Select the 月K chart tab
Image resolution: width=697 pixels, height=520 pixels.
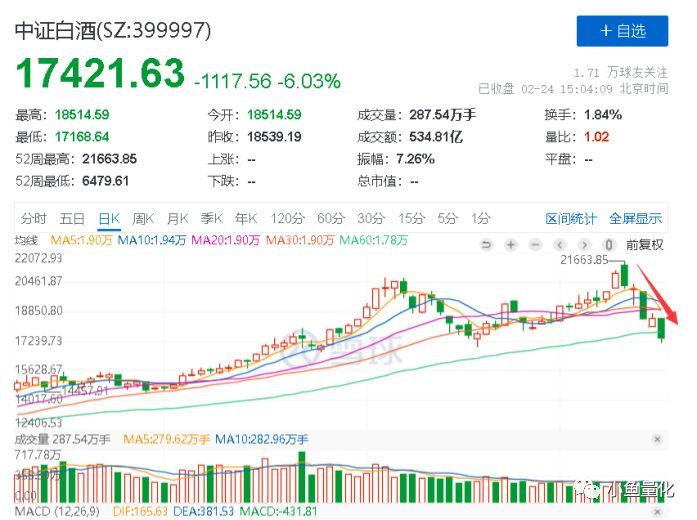coord(178,219)
